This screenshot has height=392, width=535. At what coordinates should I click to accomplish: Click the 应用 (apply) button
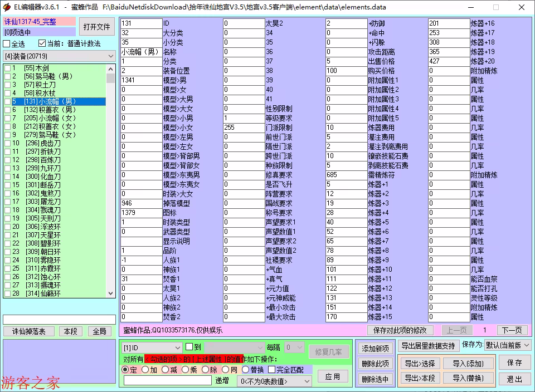click(333, 376)
